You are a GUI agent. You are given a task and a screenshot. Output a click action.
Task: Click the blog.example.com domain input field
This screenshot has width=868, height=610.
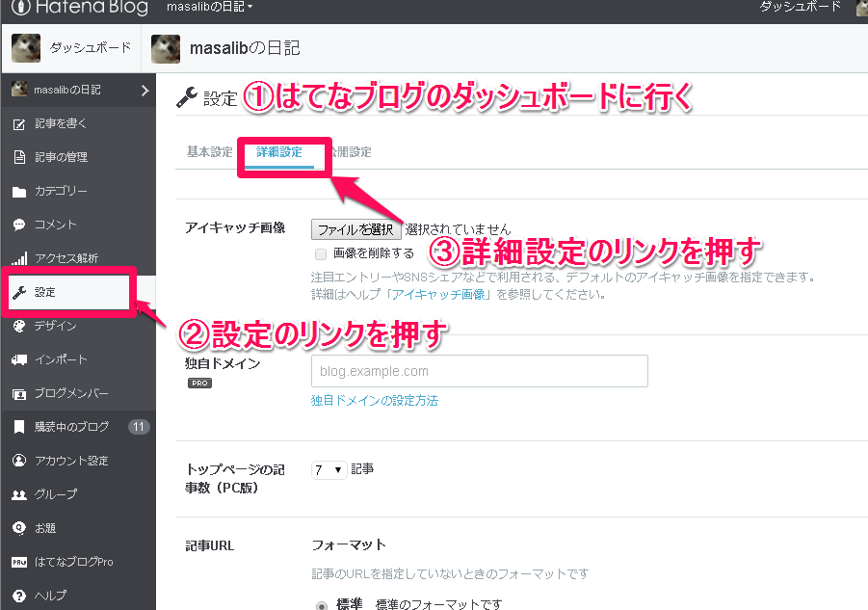pyautogui.click(x=480, y=371)
